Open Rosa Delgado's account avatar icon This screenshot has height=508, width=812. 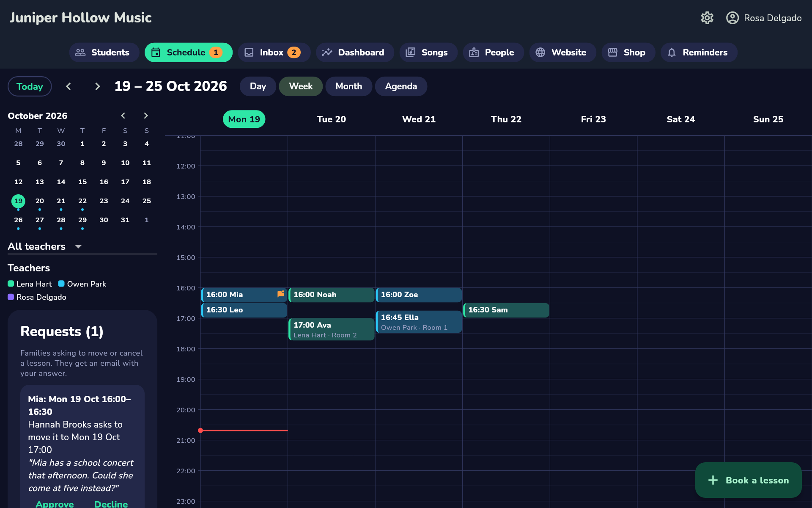click(732, 18)
